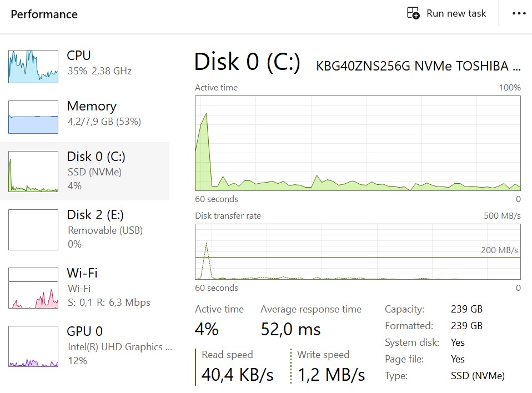Open GPU 0 Intel UHD Graphics view
The image size is (532, 393).
(x=119, y=346)
